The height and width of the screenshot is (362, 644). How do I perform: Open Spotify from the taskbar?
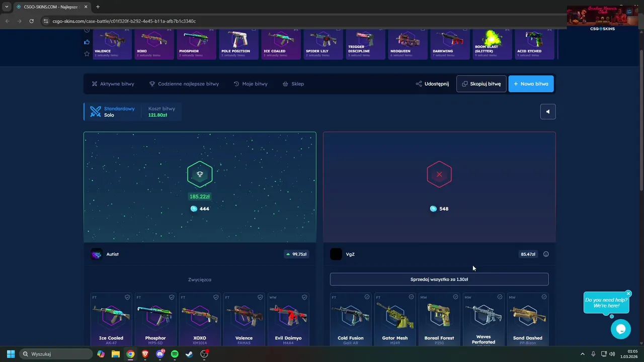click(x=175, y=354)
